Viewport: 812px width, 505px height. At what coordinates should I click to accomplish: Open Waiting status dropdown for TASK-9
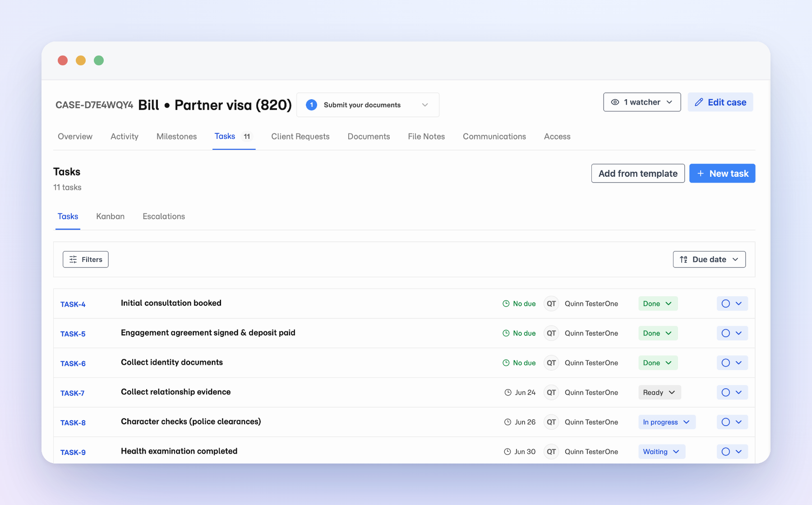coord(662,452)
